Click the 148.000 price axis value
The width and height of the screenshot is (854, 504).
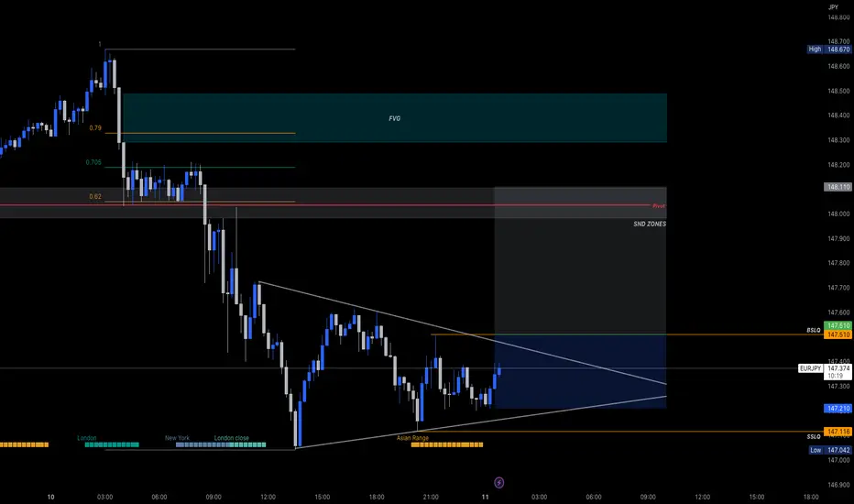coord(838,214)
